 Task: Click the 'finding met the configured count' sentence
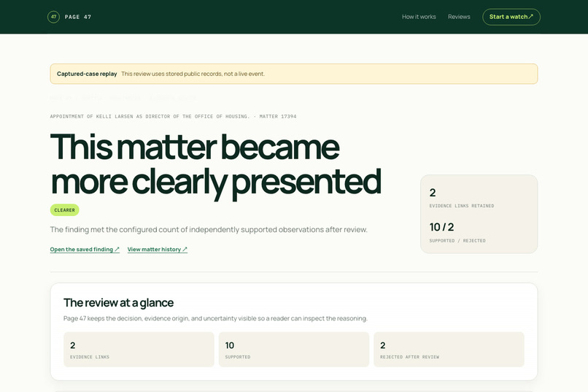(x=209, y=229)
